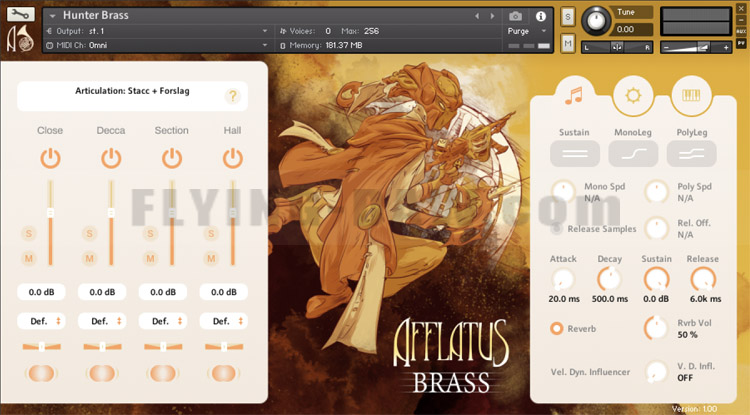Go to previous instrument arrow

coord(477,16)
